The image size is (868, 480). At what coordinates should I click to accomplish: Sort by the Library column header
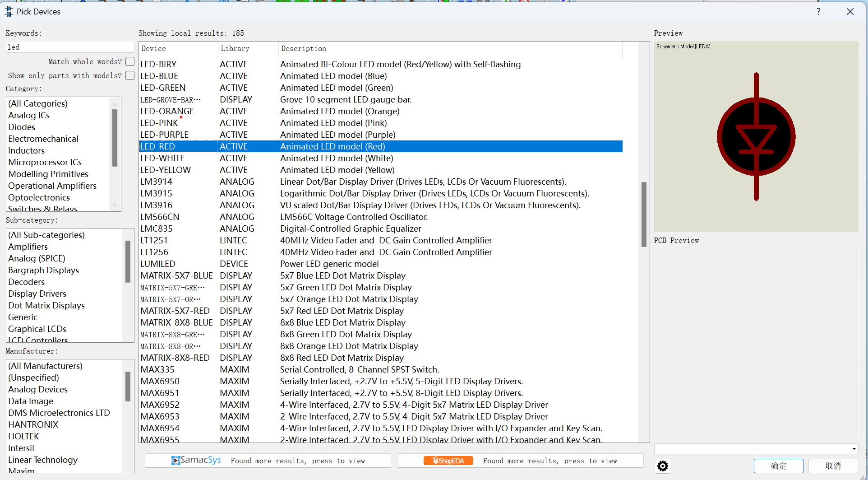click(248, 49)
